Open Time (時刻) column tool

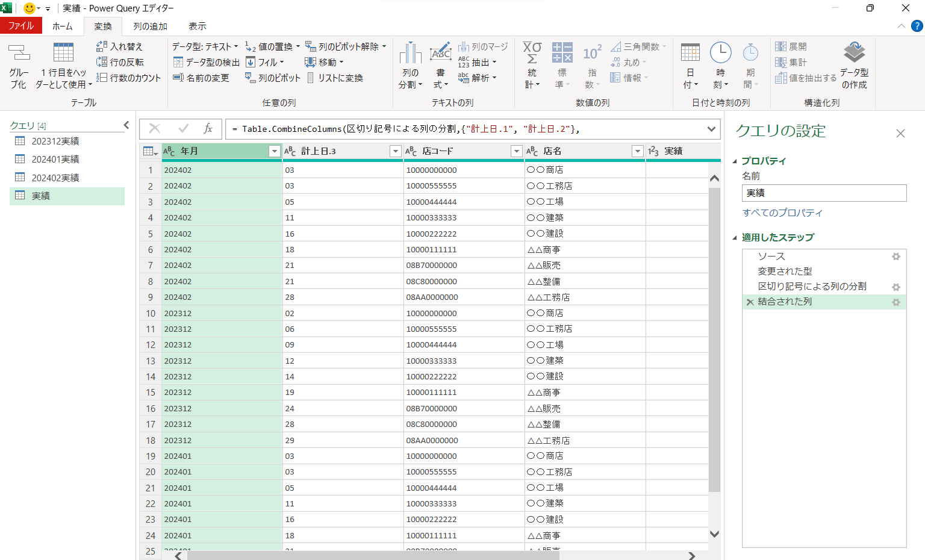pos(720,66)
